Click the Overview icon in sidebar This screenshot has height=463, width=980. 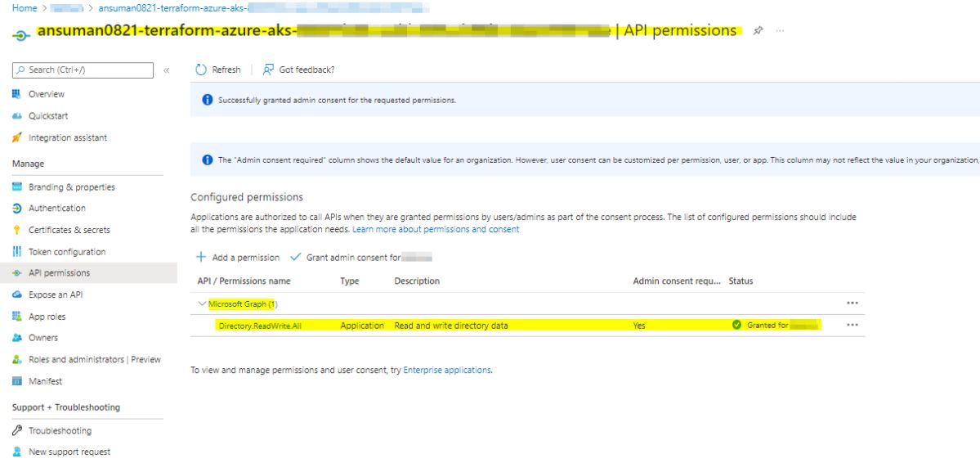pyautogui.click(x=17, y=94)
